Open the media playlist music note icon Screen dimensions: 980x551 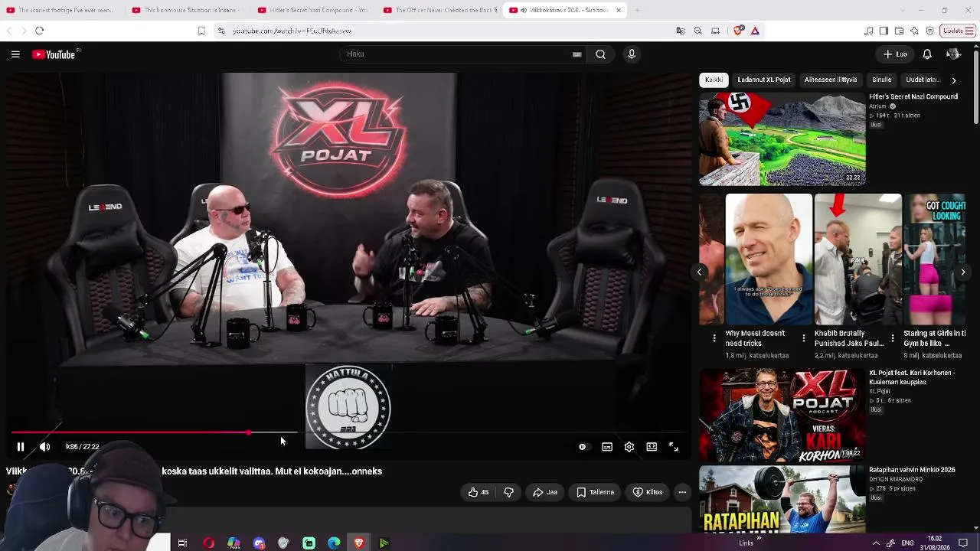pos(868,31)
